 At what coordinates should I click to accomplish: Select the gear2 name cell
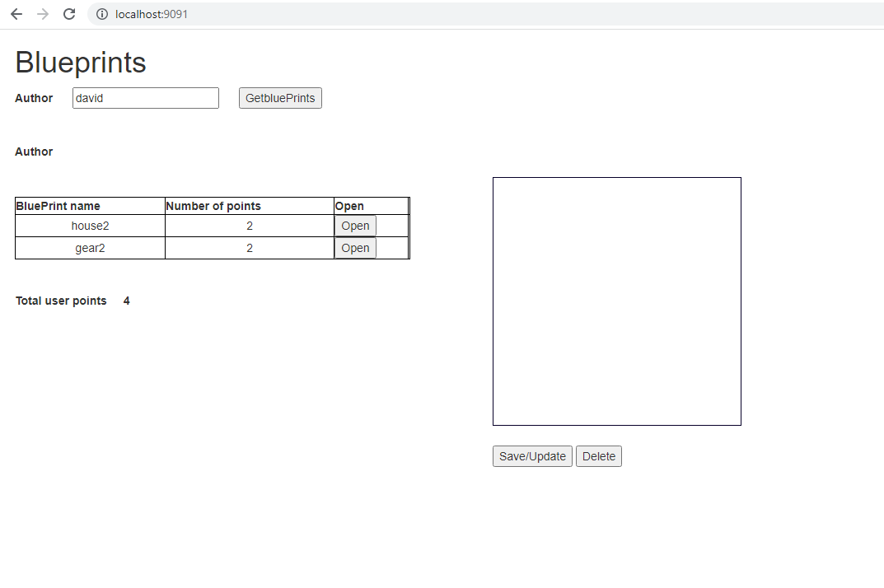click(90, 248)
